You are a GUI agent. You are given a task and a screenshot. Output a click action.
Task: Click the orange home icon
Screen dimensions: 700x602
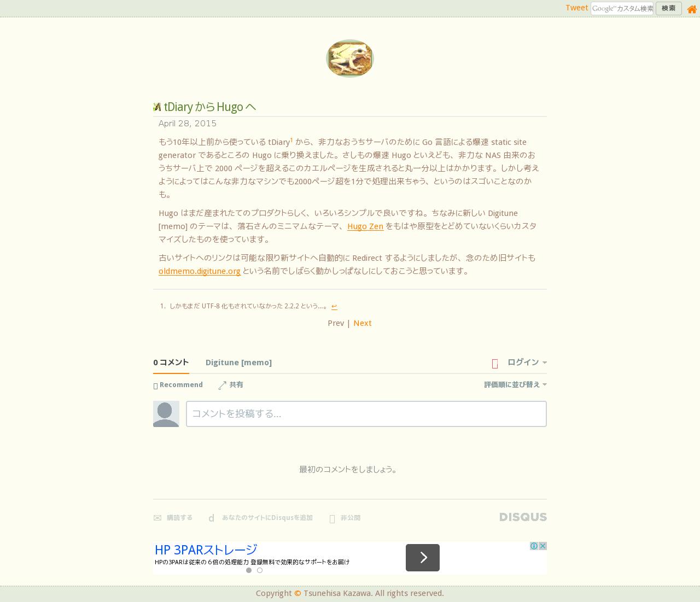[692, 9]
